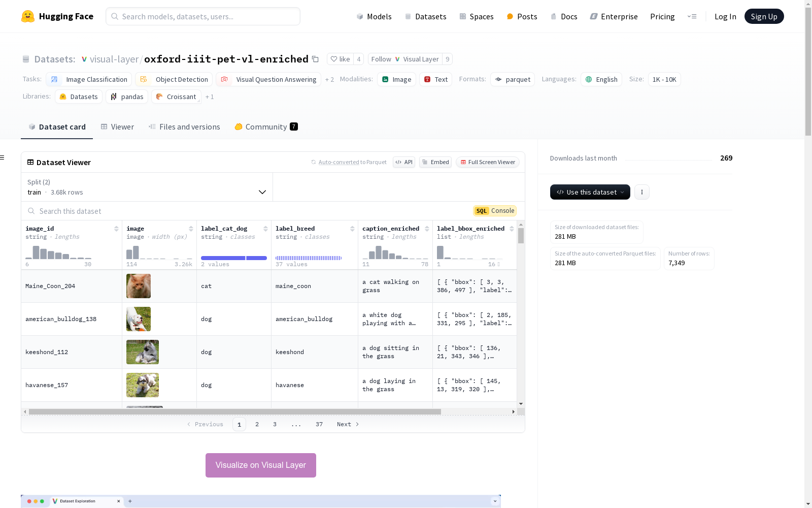
Task: Select the parquet format tag
Action: coord(513,79)
